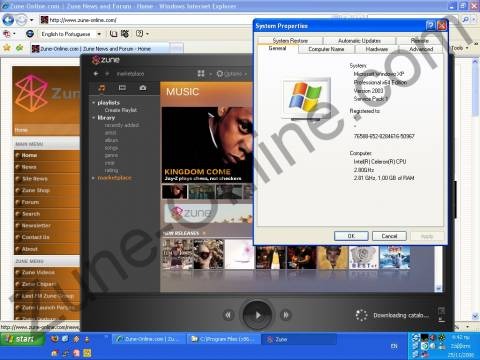Click the Add to Favorites green plus icon
The image size is (480, 360).
pos(20,48)
